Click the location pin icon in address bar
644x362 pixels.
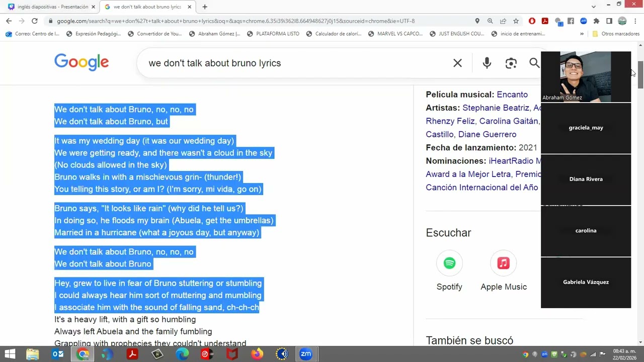click(x=477, y=21)
